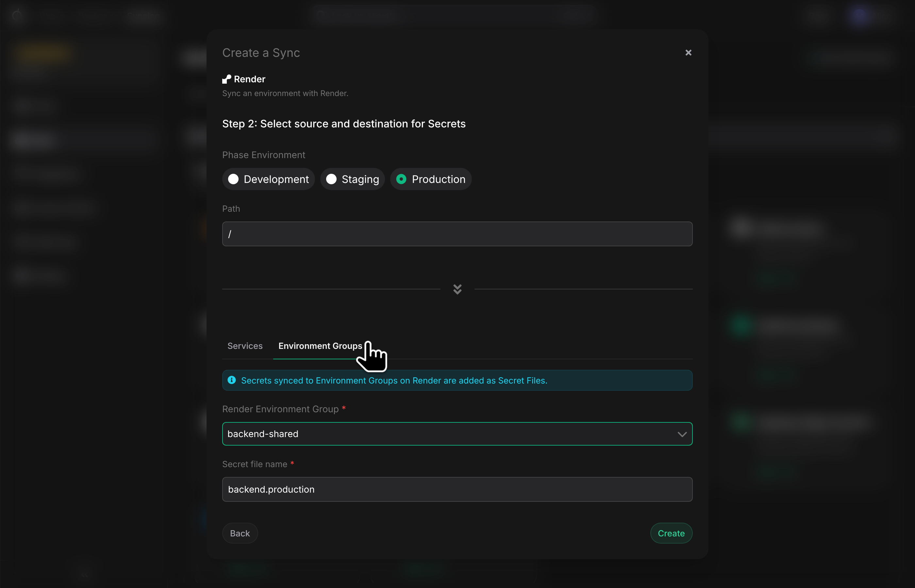Click the double-chevron down icon
This screenshot has width=915, height=588.
457,289
